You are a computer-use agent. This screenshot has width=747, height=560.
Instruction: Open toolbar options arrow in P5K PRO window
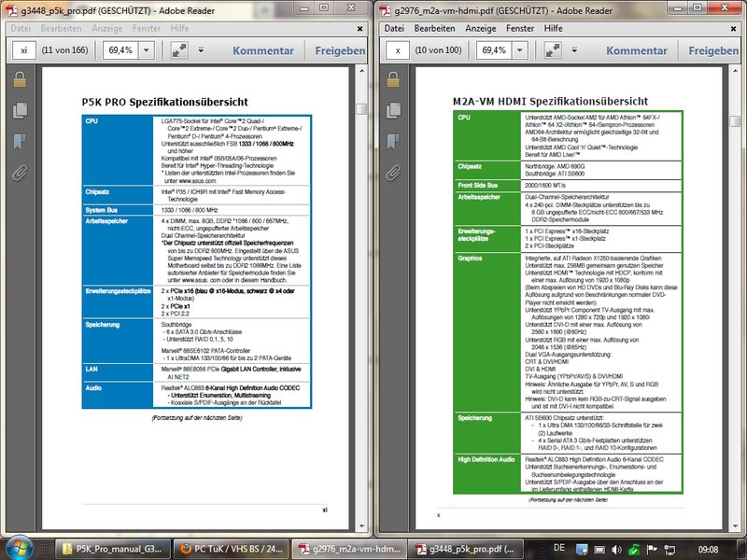201,50
